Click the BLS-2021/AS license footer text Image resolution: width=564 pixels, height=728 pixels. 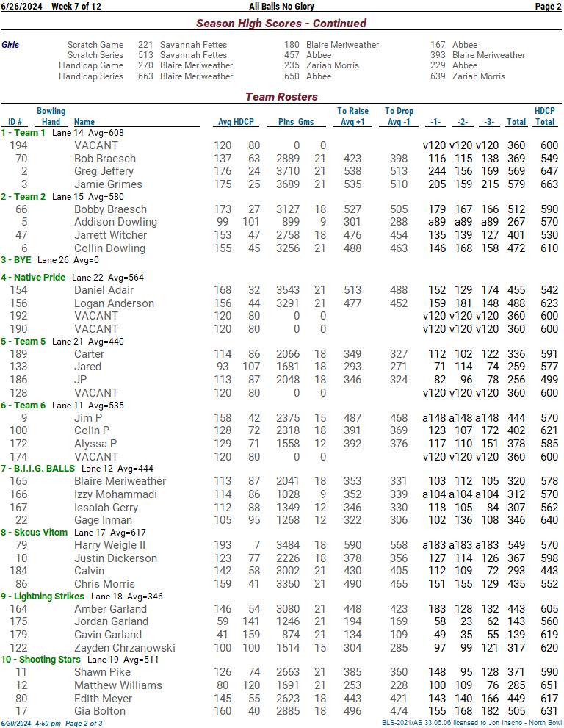click(471, 724)
